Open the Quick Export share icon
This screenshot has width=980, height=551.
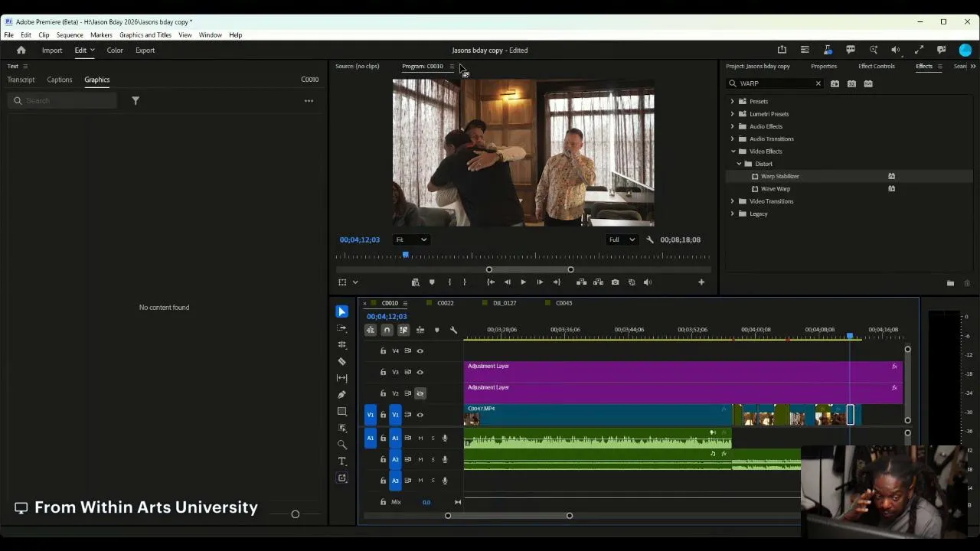(782, 50)
